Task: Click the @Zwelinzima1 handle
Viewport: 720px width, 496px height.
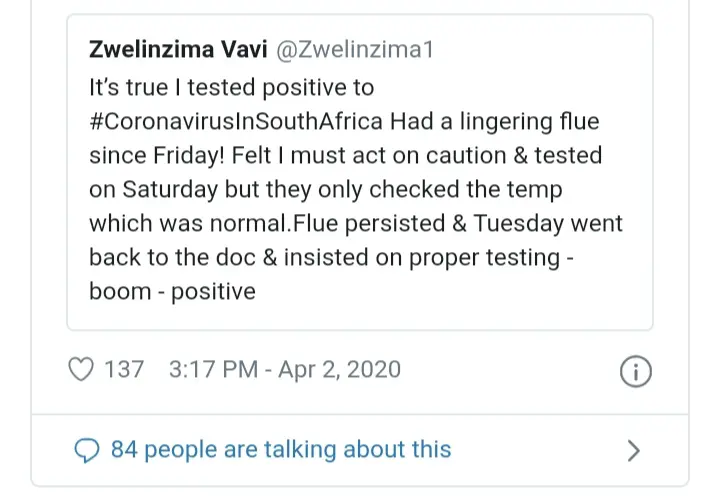Action: [x=354, y=49]
